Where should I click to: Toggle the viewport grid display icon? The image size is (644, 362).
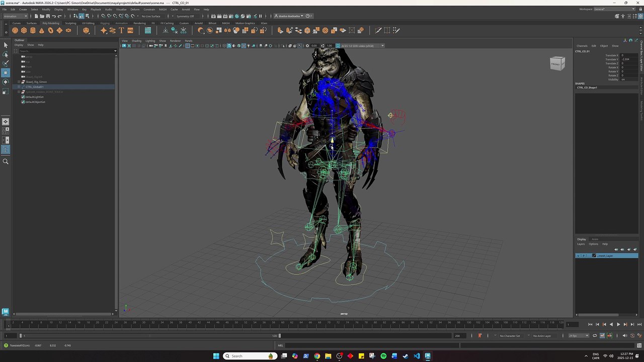point(187,46)
